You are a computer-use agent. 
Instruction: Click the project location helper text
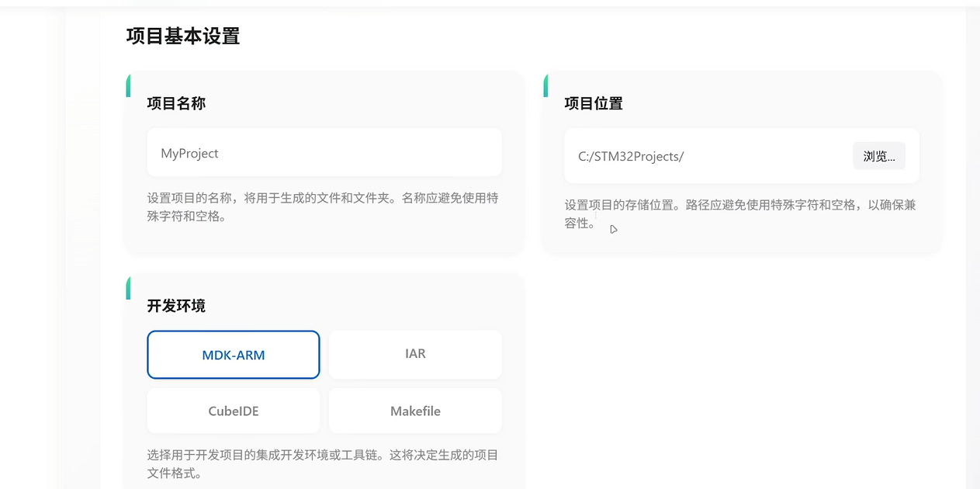point(739,213)
